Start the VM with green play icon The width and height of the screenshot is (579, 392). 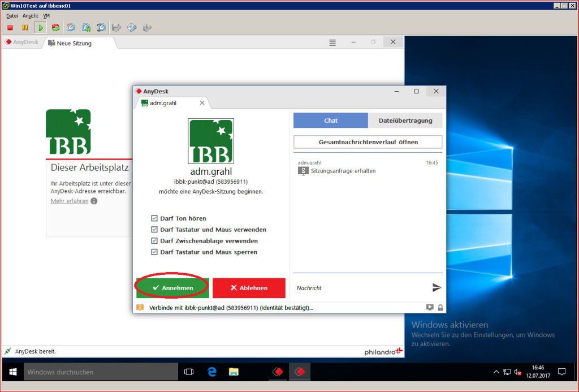coord(41,28)
